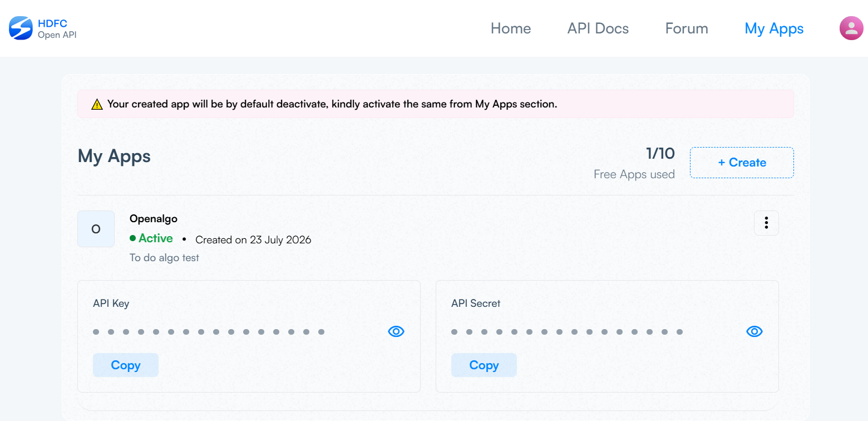Open the three-dot options menu for Openalgo
This screenshot has width=868, height=421.
(x=766, y=223)
